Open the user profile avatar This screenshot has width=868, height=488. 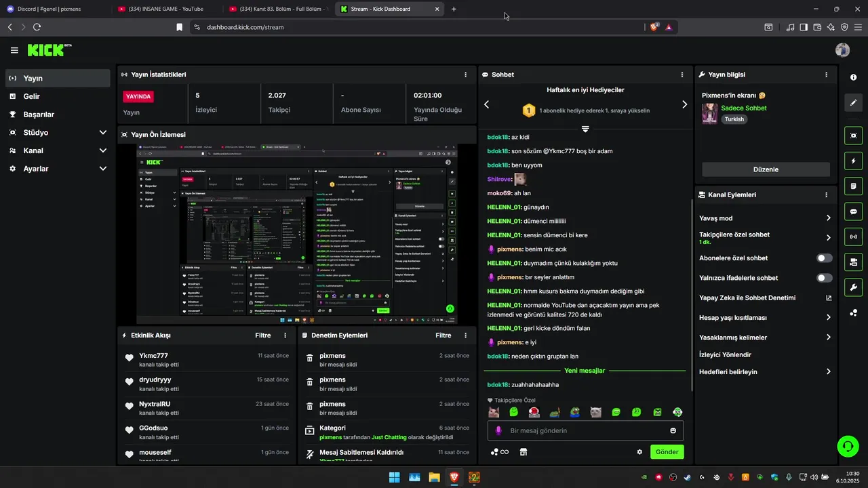[x=842, y=50]
